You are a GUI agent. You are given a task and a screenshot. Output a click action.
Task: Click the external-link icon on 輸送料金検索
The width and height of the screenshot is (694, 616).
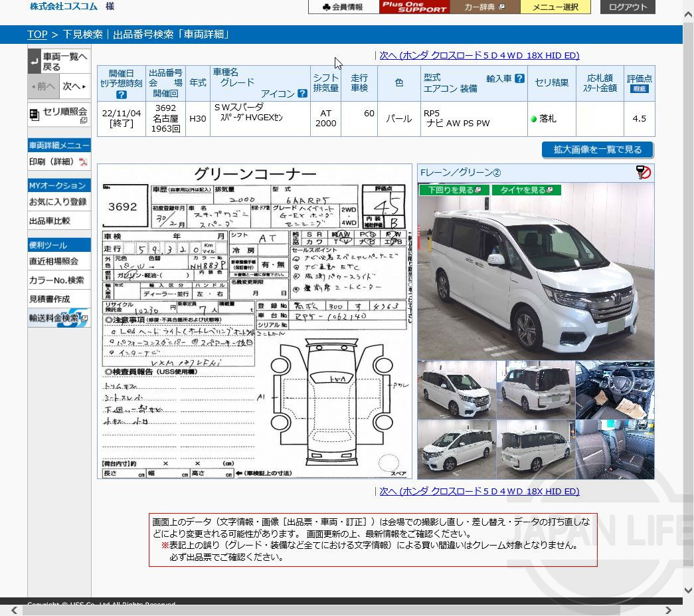click(x=85, y=317)
